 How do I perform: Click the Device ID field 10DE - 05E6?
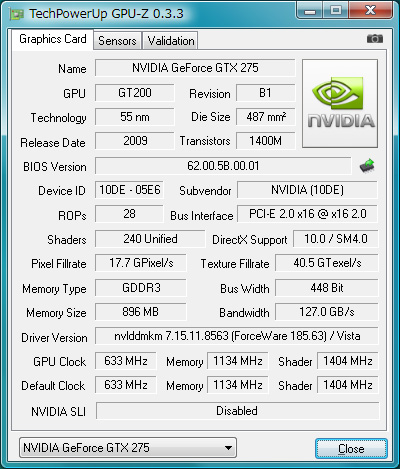129,190
